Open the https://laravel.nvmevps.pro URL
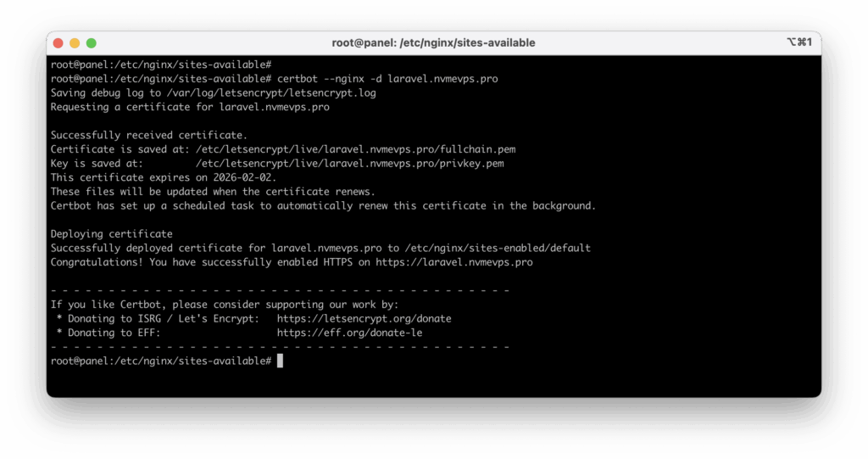 pyautogui.click(x=453, y=262)
